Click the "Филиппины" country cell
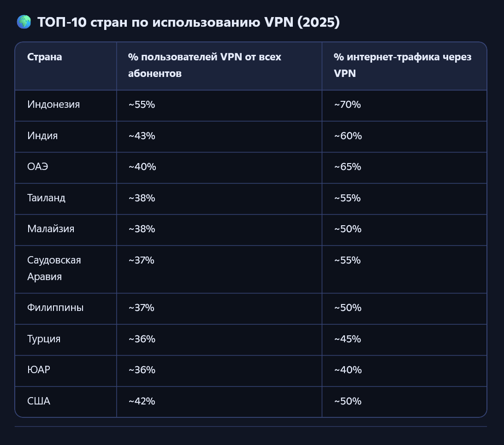Screen dimensions: 504x445 tap(55, 308)
